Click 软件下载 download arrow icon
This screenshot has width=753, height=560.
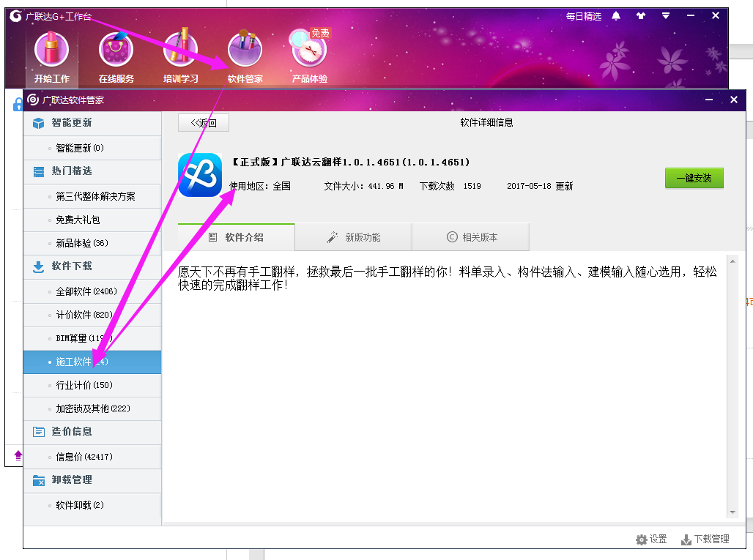tap(38, 266)
